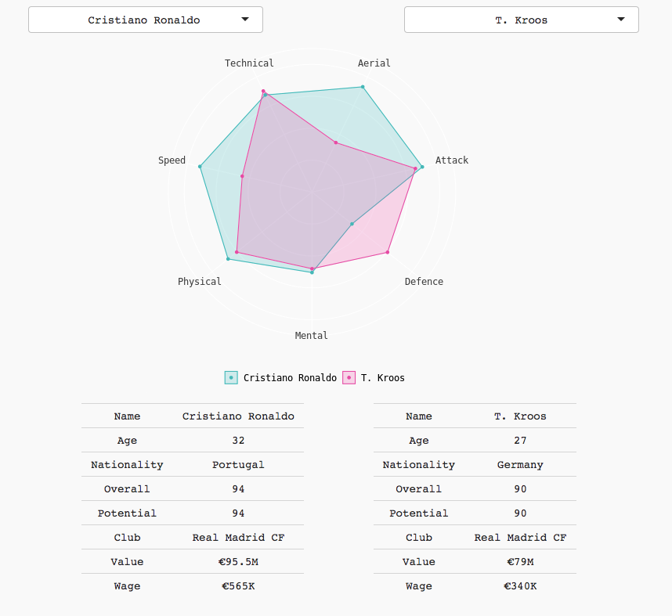Viewport: 672px width, 616px height.
Task: Click the teal legend color swatch
Action: coord(230,377)
